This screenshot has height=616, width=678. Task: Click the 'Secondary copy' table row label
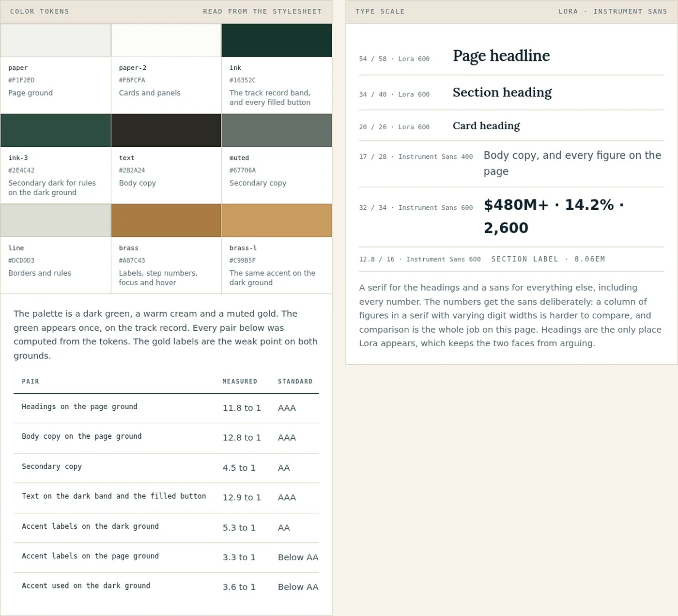(x=52, y=466)
